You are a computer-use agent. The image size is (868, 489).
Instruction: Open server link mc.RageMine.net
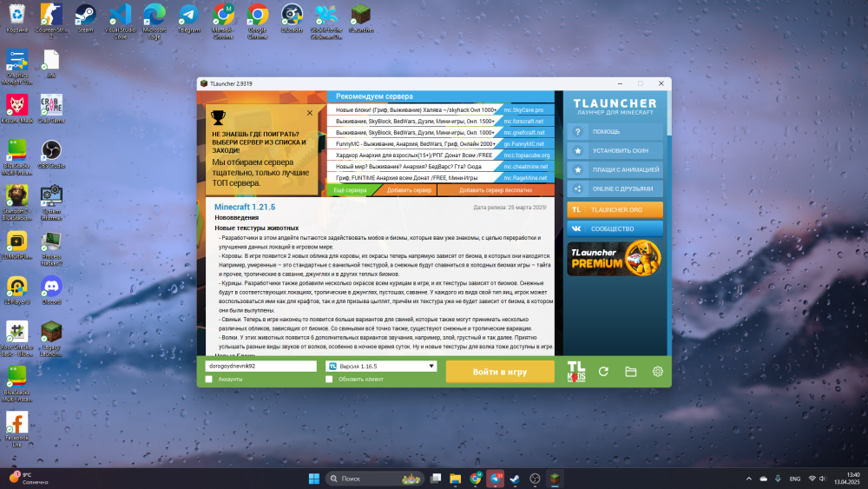click(525, 178)
